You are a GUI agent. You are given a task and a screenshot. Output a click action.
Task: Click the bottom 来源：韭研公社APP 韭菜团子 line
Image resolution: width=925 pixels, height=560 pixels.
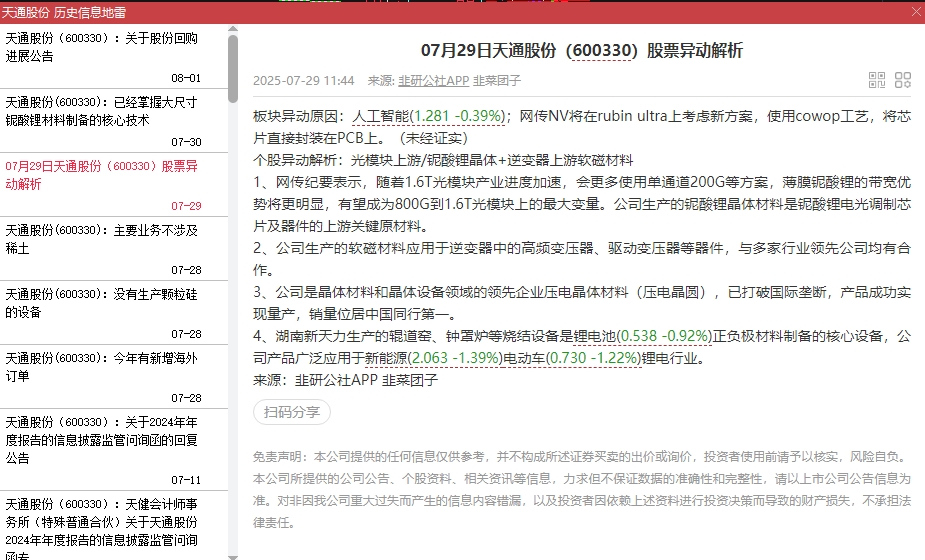pyautogui.click(x=346, y=380)
